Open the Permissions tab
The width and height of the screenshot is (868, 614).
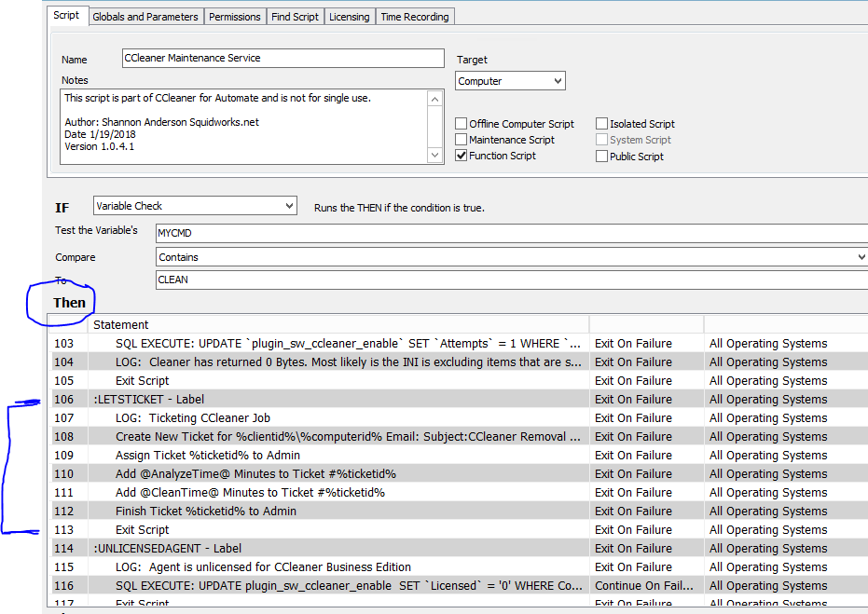pyautogui.click(x=235, y=17)
